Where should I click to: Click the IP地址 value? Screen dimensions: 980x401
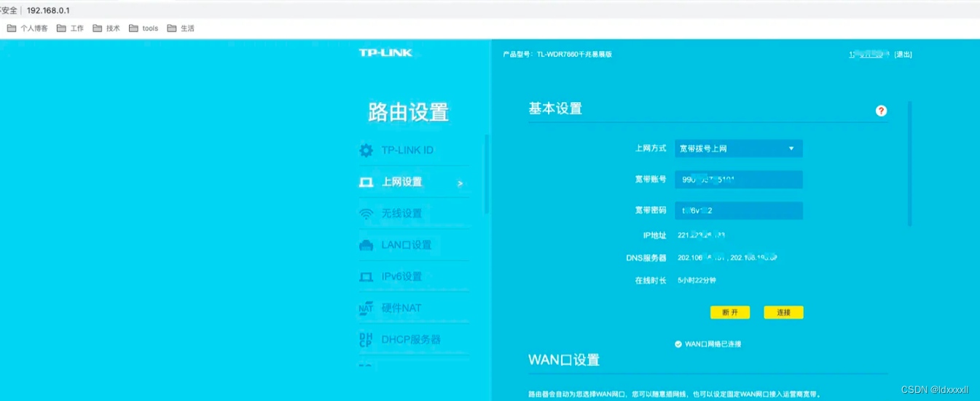(701, 235)
